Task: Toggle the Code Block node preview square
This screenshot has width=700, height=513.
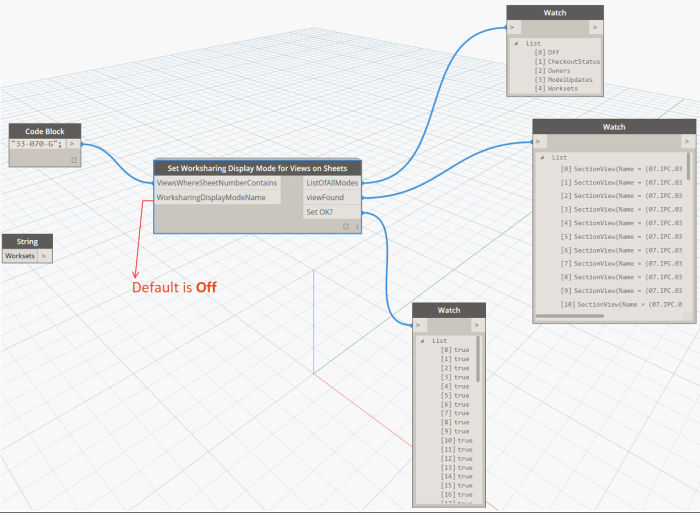Action: tap(73, 159)
